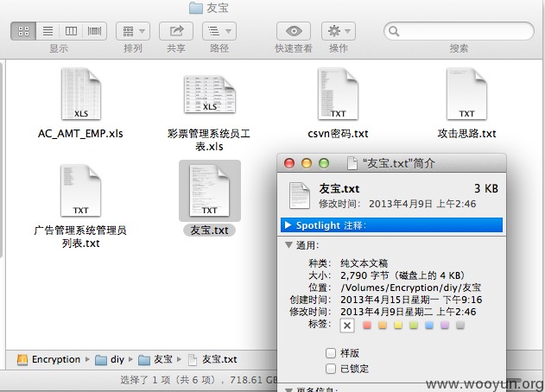
Task: Apply the yellow label color
Action: click(x=398, y=325)
